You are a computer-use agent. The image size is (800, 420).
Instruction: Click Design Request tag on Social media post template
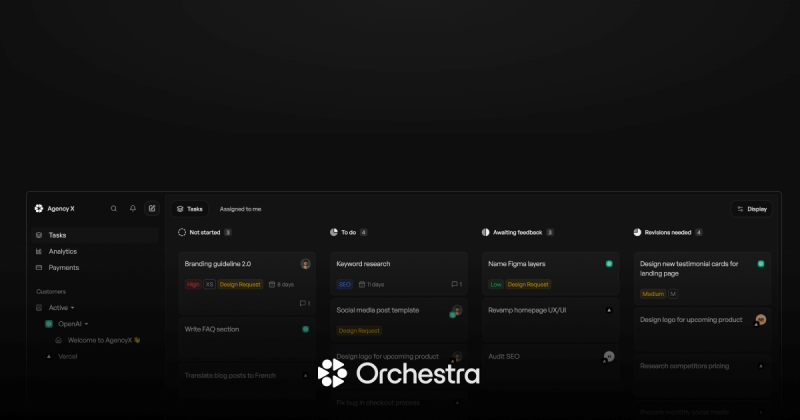(x=359, y=331)
